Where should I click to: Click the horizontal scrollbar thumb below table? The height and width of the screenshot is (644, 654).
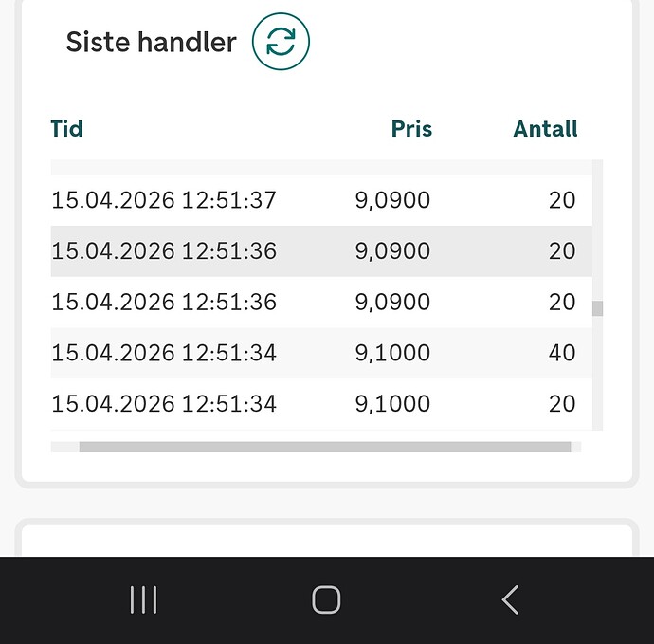click(324, 447)
